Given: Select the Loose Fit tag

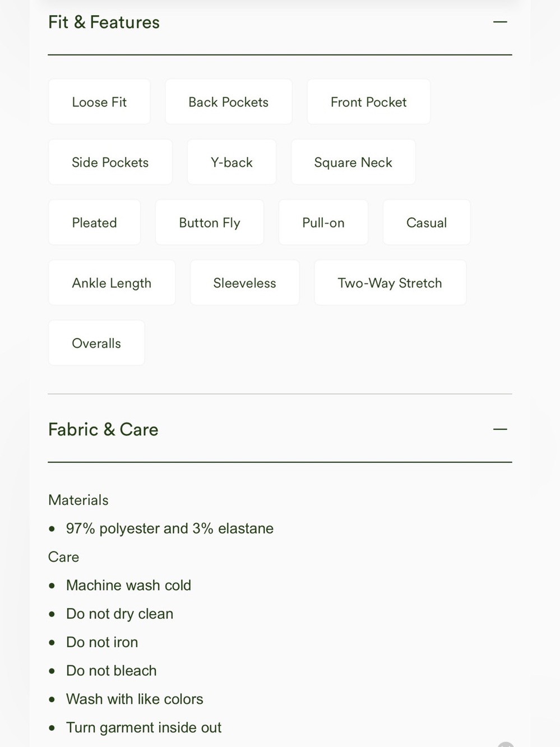Looking at the screenshot, I should coord(99,102).
